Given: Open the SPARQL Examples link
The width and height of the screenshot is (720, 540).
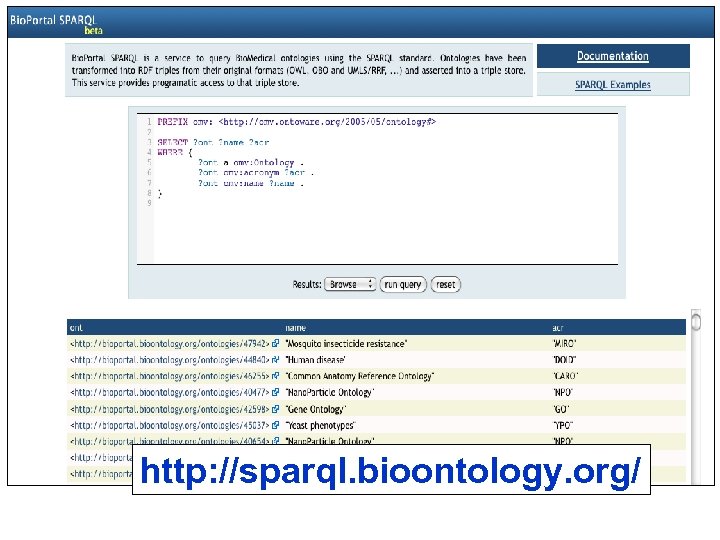Looking at the screenshot, I should click(613, 84).
